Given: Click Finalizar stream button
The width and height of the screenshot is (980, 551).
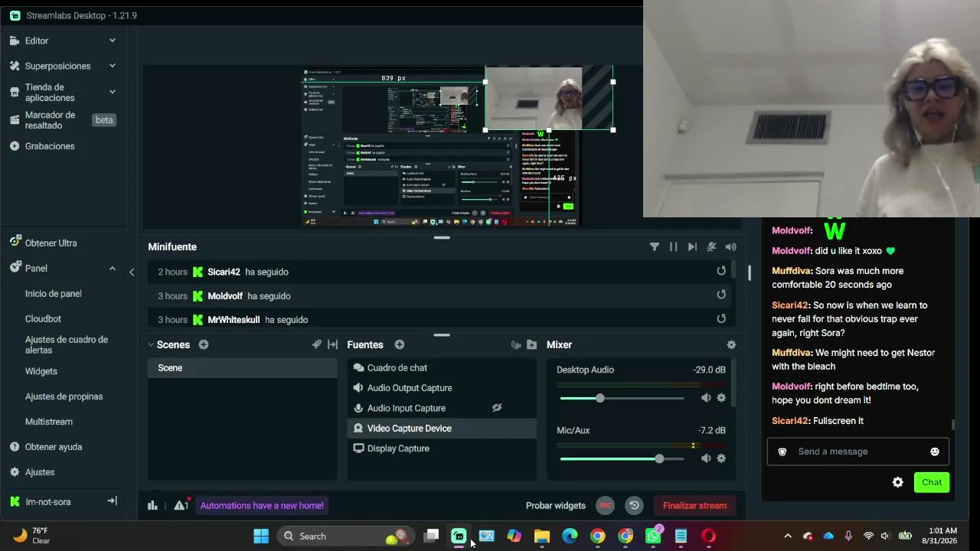Looking at the screenshot, I should (x=694, y=505).
